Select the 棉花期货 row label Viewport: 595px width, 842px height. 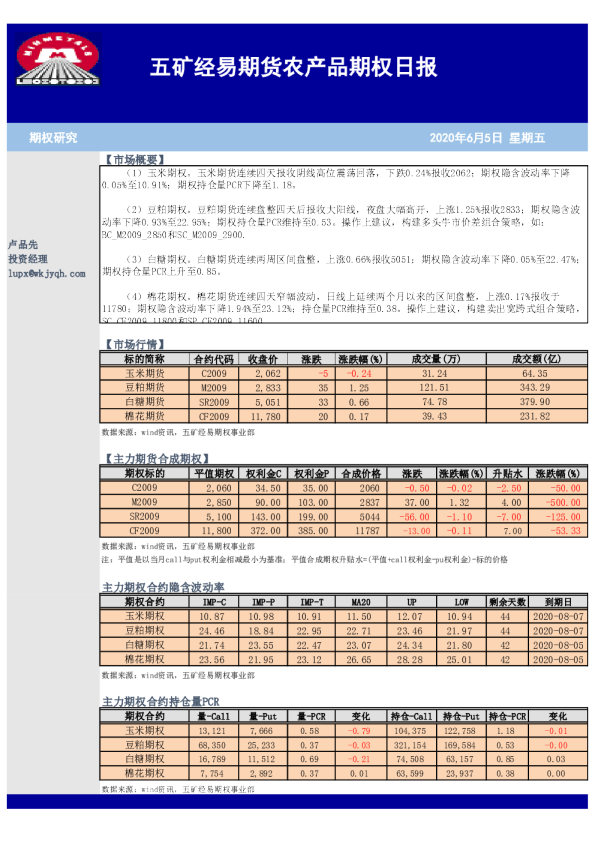[144, 416]
